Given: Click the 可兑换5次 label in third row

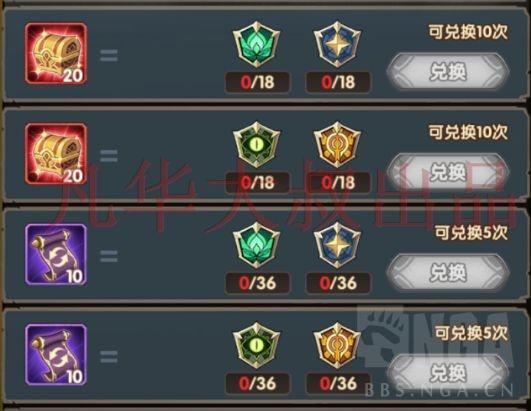Looking at the screenshot, I should click(x=471, y=233).
